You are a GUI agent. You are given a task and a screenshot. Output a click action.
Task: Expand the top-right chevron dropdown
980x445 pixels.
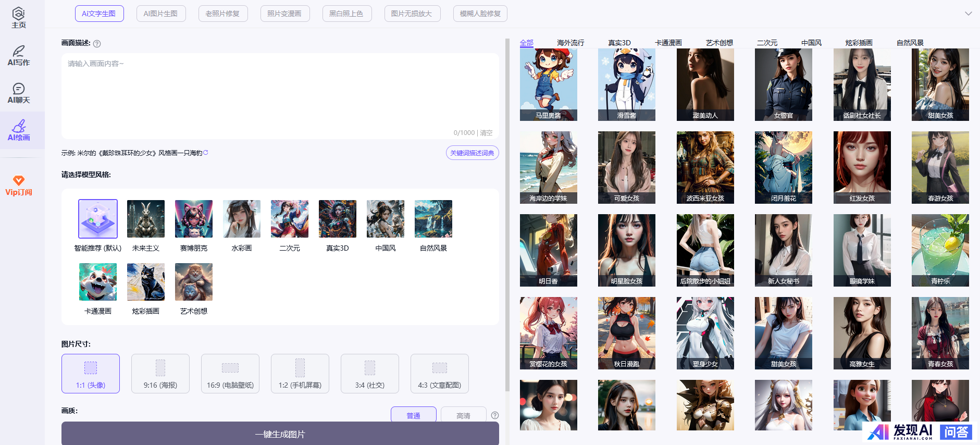[968, 14]
